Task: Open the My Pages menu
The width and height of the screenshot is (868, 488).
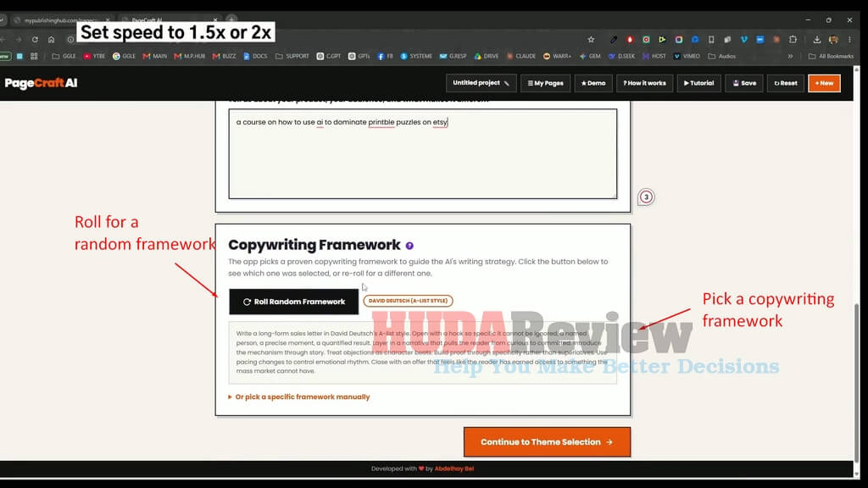Action: click(545, 83)
